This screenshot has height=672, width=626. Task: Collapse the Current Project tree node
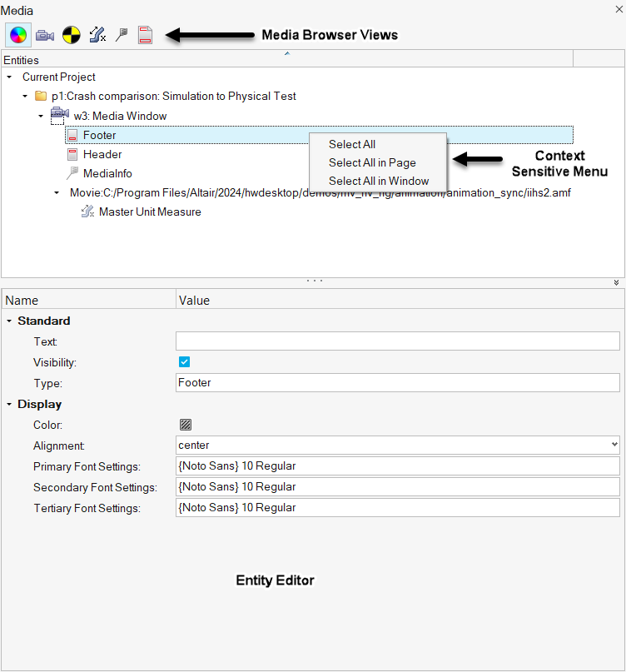coord(9,77)
